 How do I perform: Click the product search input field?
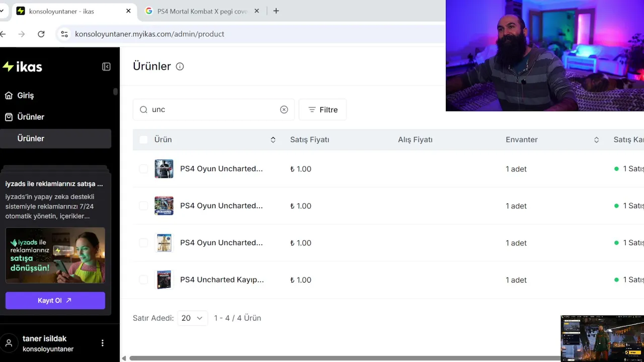point(214,110)
